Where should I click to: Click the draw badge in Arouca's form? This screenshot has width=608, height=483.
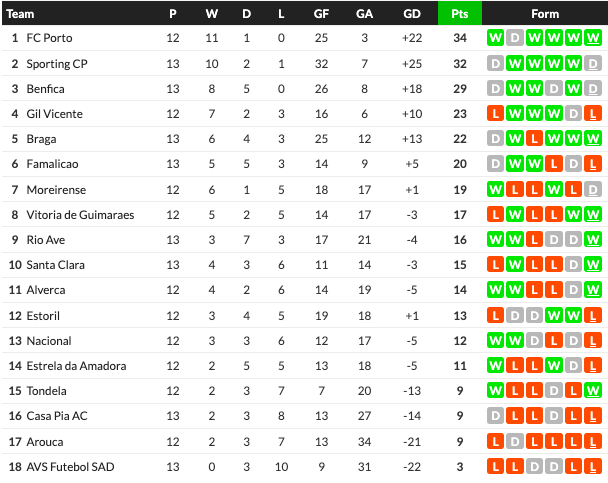515,441
